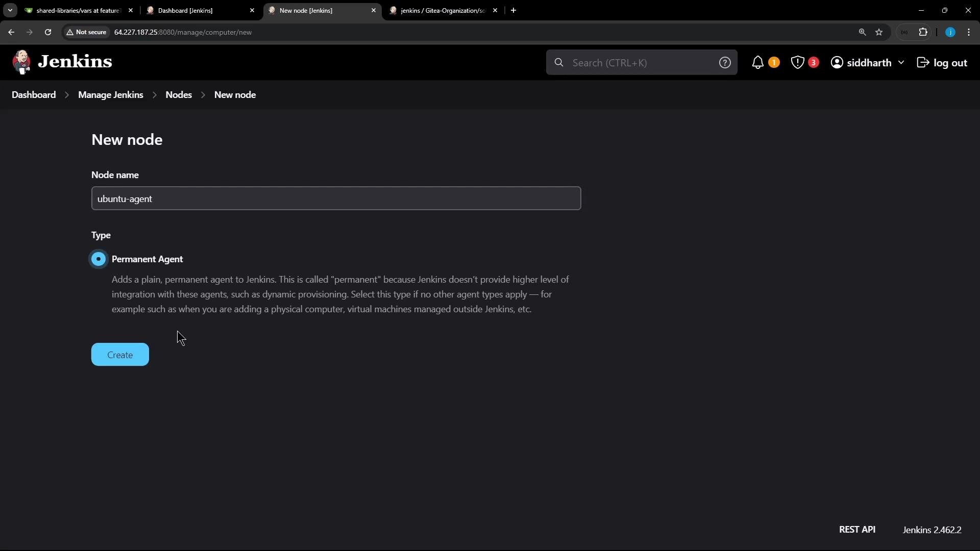The width and height of the screenshot is (980, 551).
Task: Expand chevron after Dashboard breadcrumb
Action: pos(67,95)
